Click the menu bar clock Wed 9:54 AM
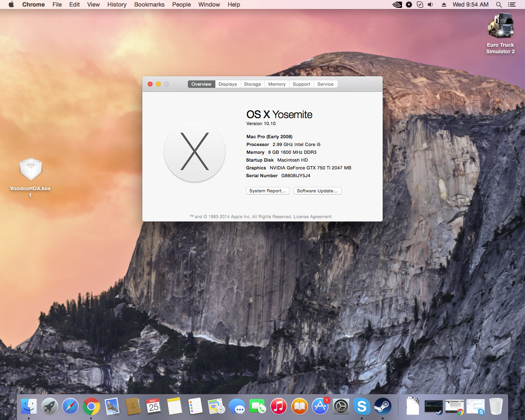 click(470, 5)
